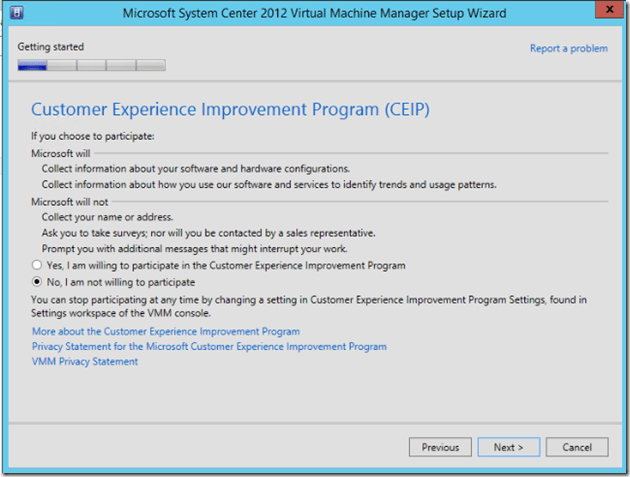The width and height of the screenshot is (630, 477).
Task: Click the first filled progress bar segment
Action: point(32,66)
